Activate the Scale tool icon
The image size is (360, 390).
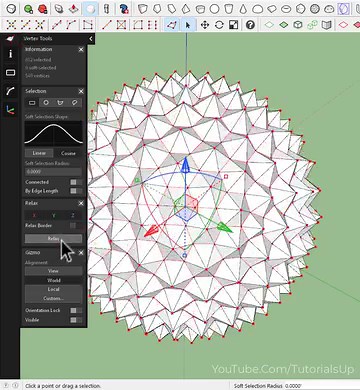234,25
